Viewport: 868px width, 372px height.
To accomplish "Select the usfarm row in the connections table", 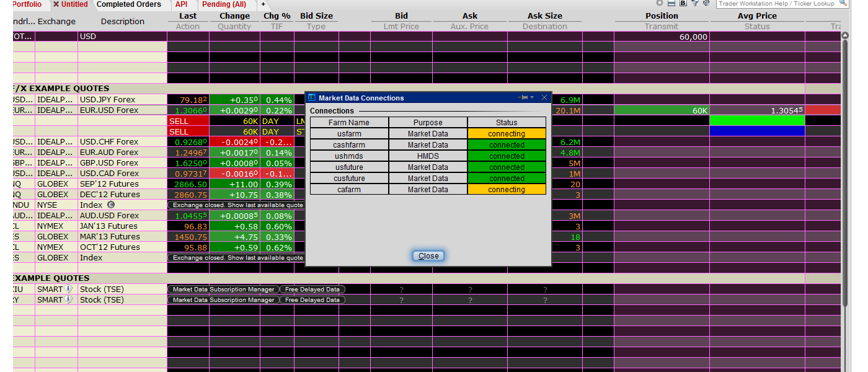I will coord(428,133).
